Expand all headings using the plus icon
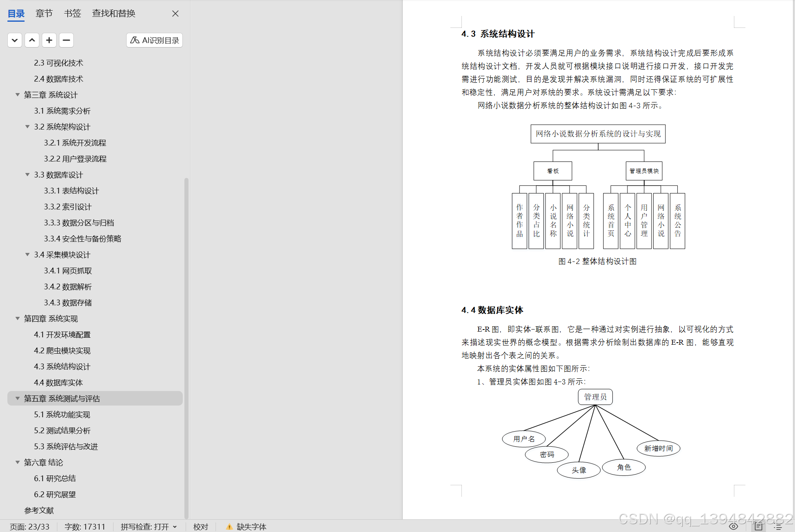 [49, 40]
